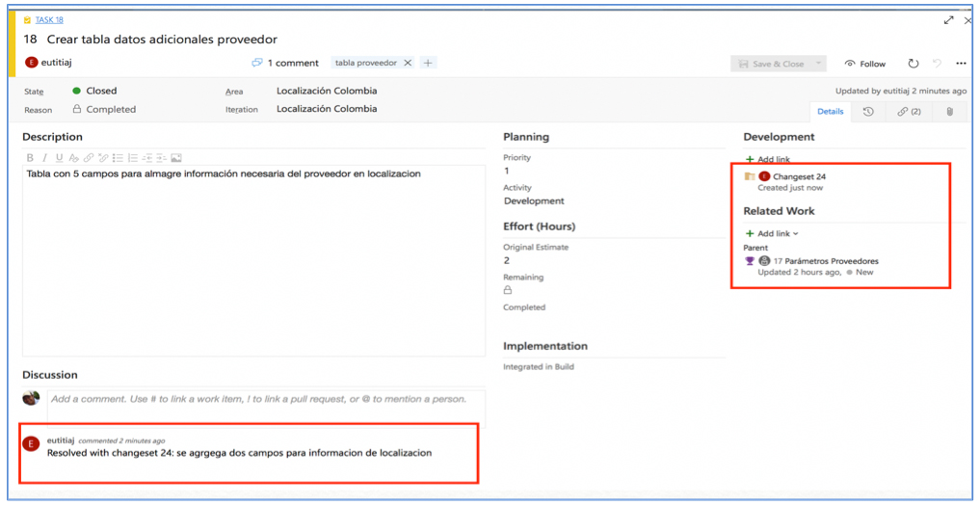Viewport: 980px width, 506px height.
Task: Click the Implementation section heading
Action: pyautogui.click(x=545, y=346)
